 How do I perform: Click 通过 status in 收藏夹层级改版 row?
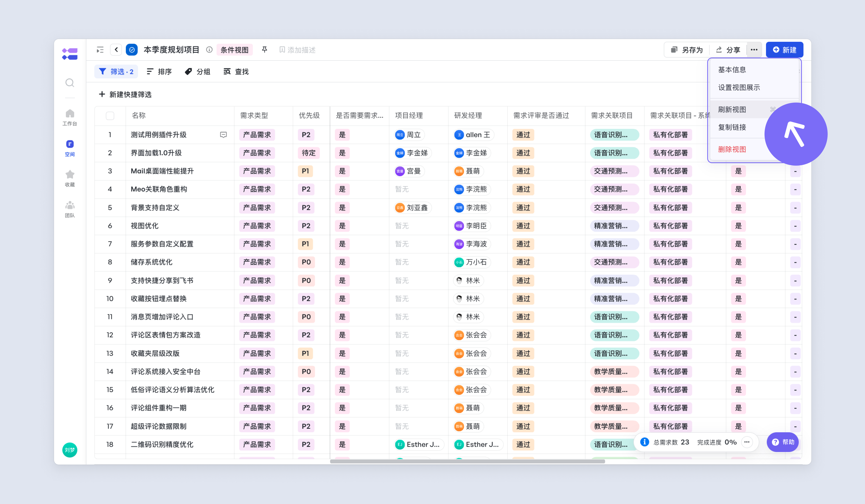click(x=523, y=353)
